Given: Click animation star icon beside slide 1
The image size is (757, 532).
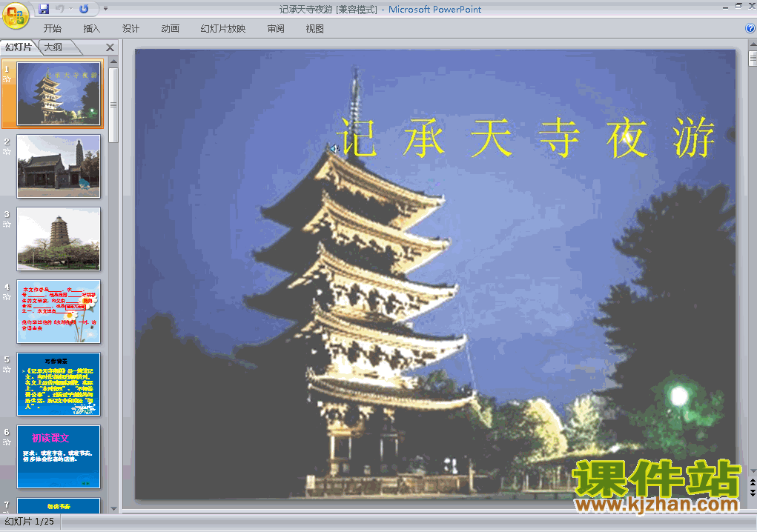Looking at the screenshot, I should click(x=7, y=79).
